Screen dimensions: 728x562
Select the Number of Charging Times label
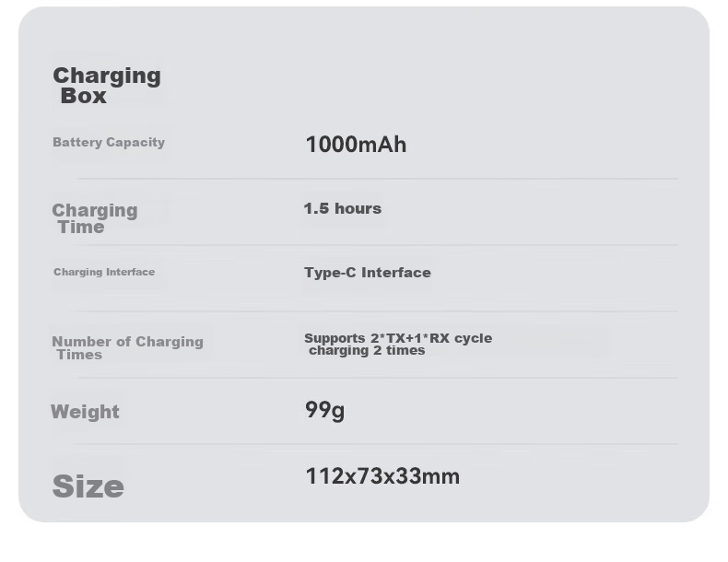(127, 348)
